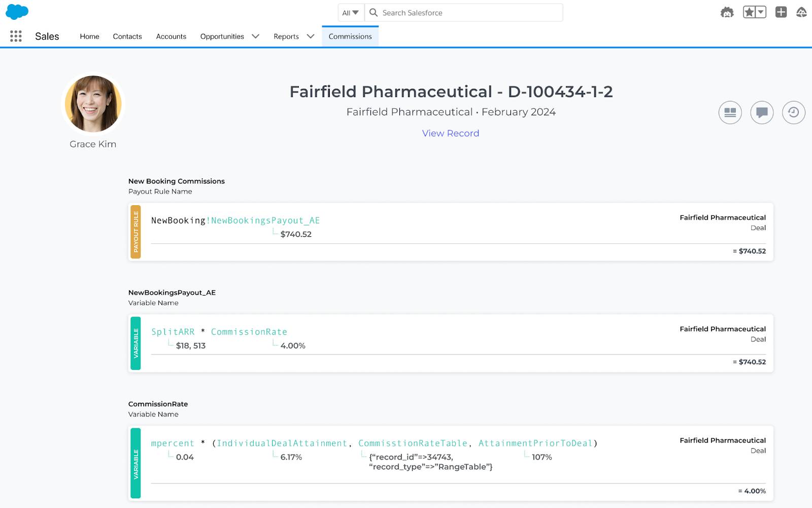812x508 pixels.
Task: Click the IndividualDealAttainment variable
Action: pyautogui.click(x=282, y=443)
